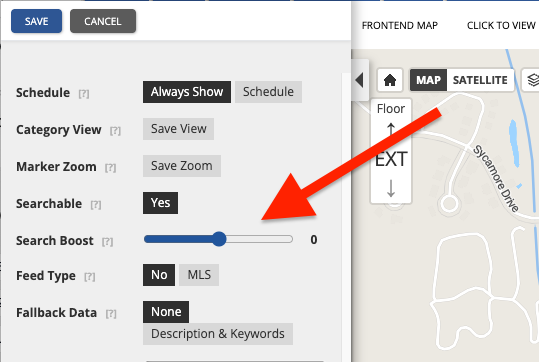Open the Searchable help [?] tooltip
539x362 pixels.
[96, 205]
